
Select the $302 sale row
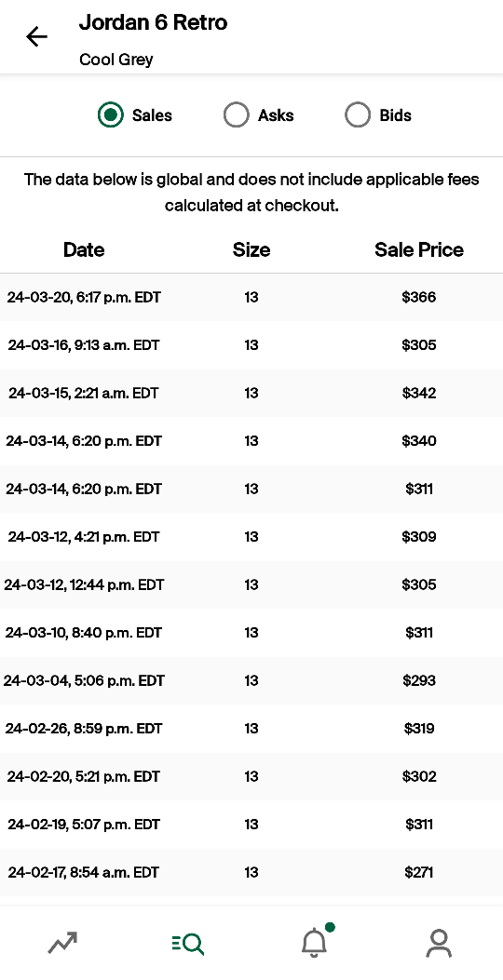click(x=251, y=777)
